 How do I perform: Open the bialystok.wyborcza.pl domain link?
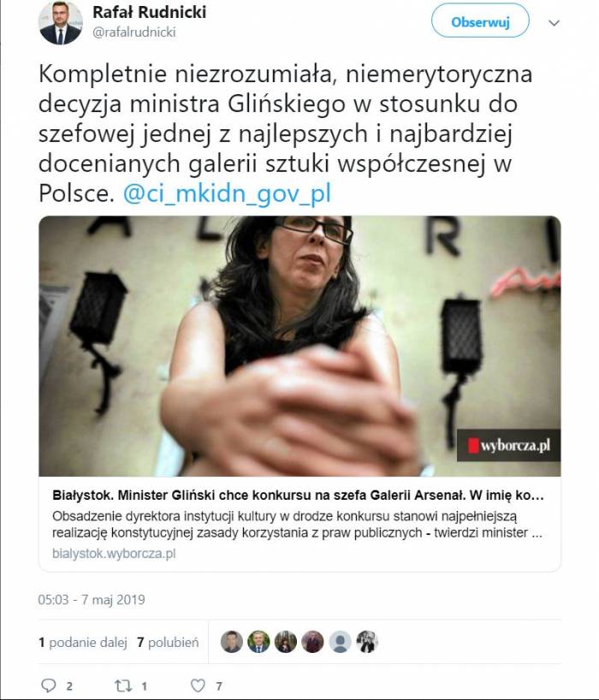point(114,554)
